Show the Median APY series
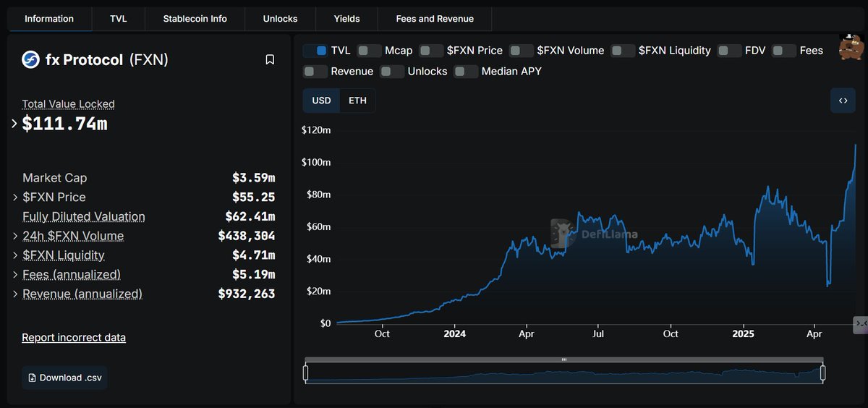Viewport: 868px width, 408px height. [x=466, y=72]
